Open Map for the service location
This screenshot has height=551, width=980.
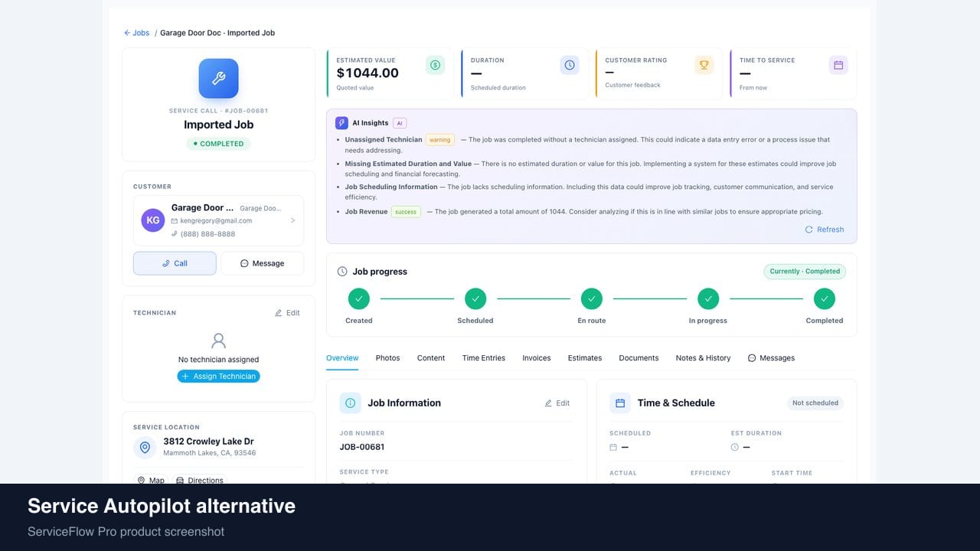pos(151,481)
